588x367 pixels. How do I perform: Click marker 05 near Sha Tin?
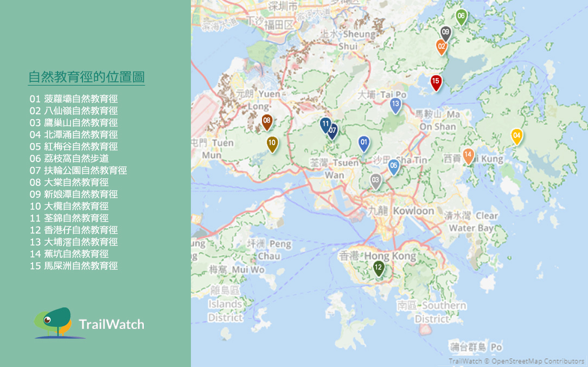point(394,166)
